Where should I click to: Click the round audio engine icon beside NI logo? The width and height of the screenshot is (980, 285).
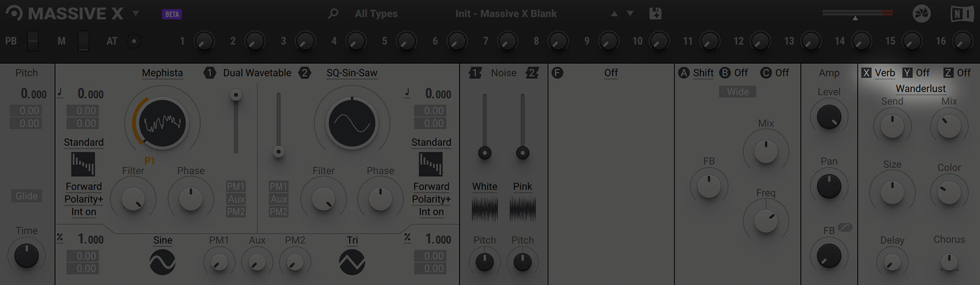(922, 14)
